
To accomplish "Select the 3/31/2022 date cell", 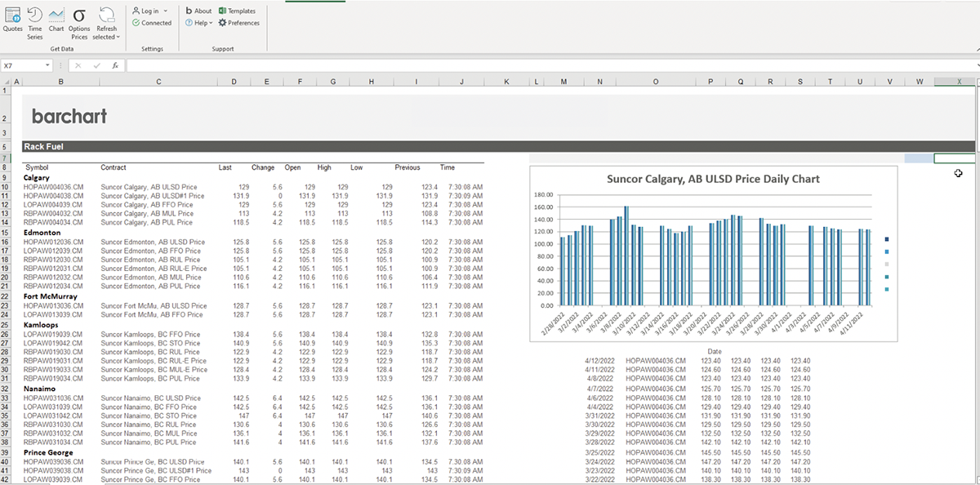I will [602, 416].
